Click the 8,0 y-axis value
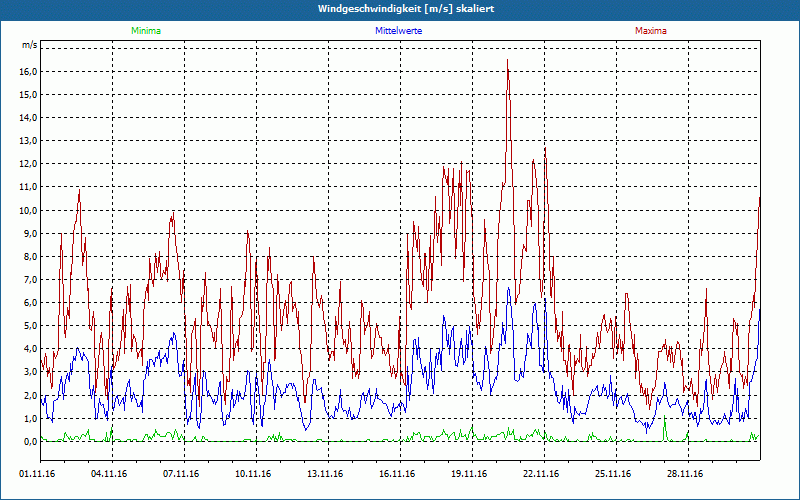The image size is (800, 500). click(x=31, y=257)
